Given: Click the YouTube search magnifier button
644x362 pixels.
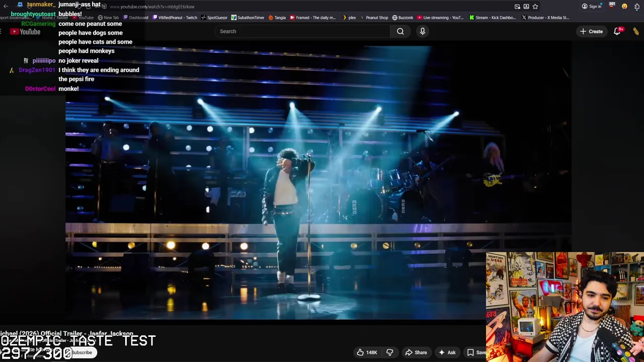Looking at the screenshot, I should pyautogui.click(x=400, y=31).
